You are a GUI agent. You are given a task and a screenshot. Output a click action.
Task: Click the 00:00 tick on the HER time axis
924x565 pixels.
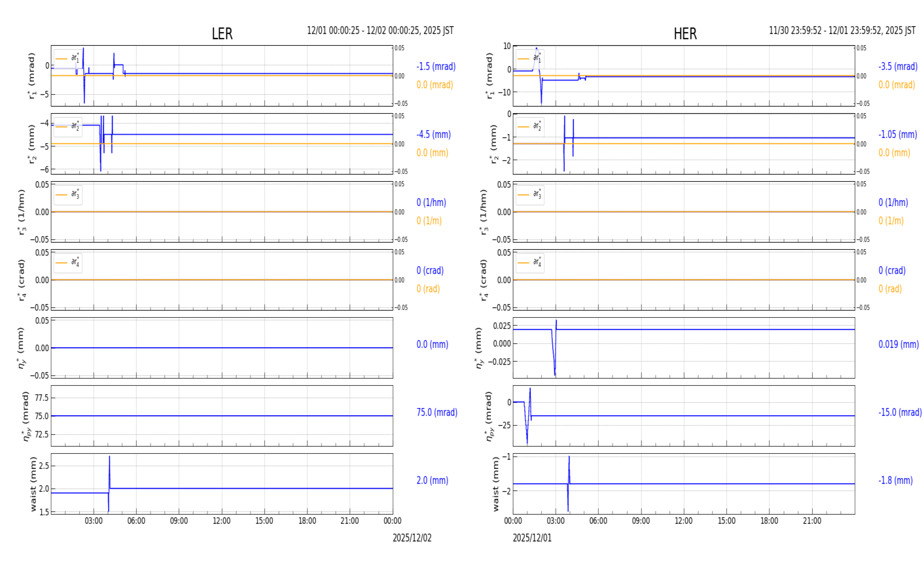[513, 521]
